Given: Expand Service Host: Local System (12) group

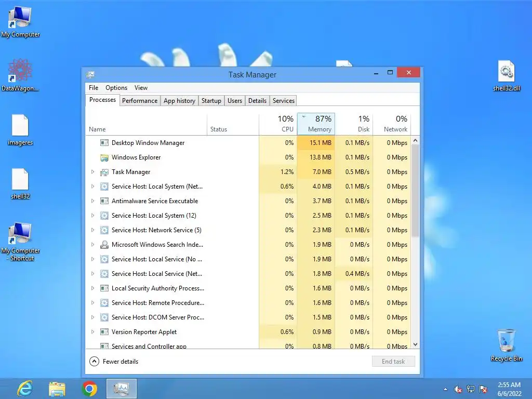Looking at the screenshot, I should pyautogui.click(x=92, y=216).
